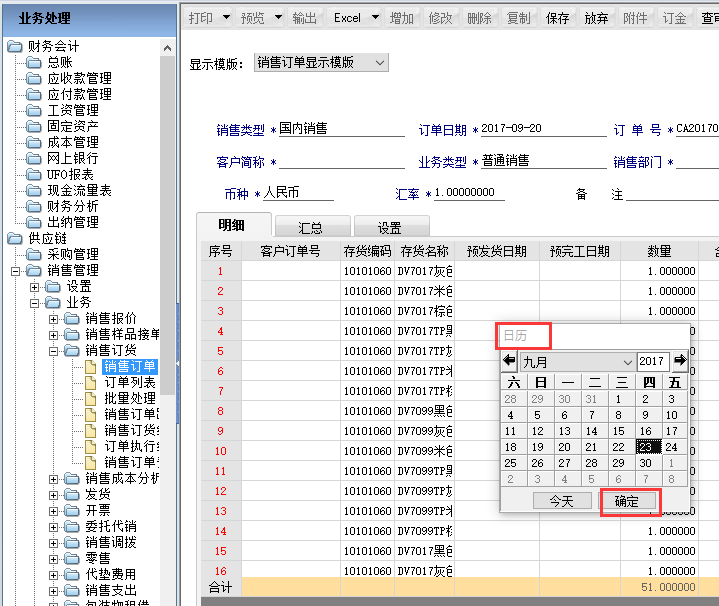The image size is (719, 606).
Task: Select the UFO报表 folder
Action: [70, 174]
